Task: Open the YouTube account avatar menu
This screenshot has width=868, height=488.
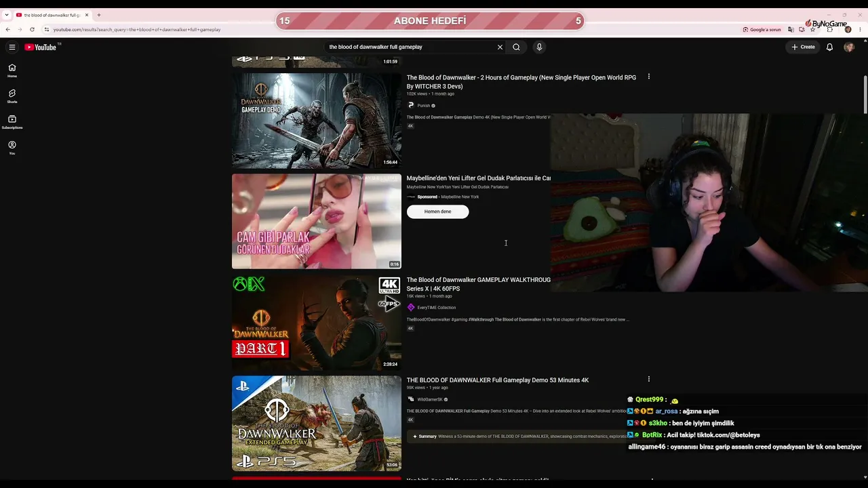Action: (x=849, y=47)
